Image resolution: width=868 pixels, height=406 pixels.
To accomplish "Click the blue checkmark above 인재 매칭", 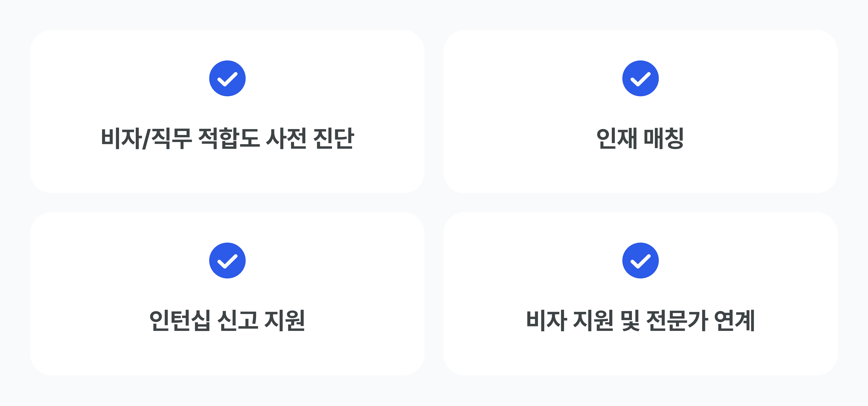I will [640, 78].
